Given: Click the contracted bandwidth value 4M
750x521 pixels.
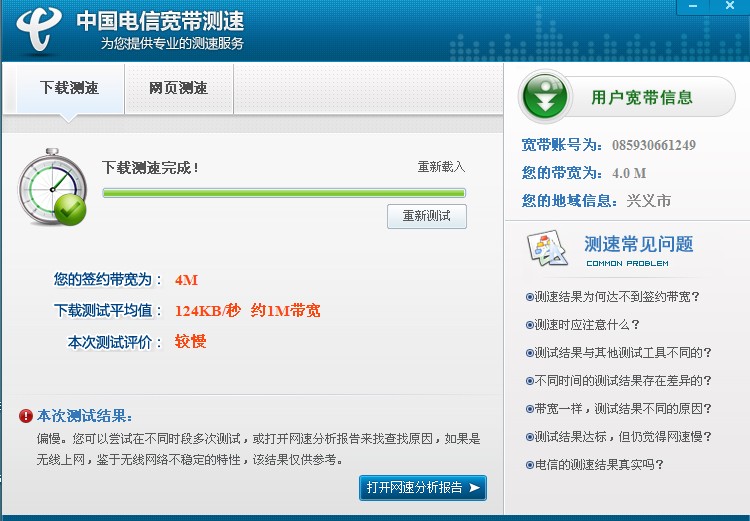Looking at the screenshot, I should pyautogui.click(x=187, y=280).
